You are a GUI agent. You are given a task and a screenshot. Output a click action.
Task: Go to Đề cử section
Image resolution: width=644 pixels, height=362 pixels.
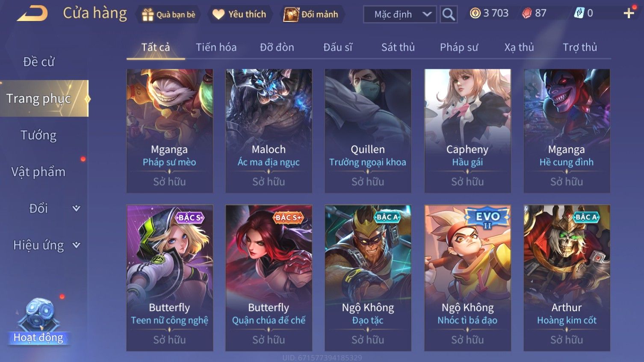(x=38, y=62)
